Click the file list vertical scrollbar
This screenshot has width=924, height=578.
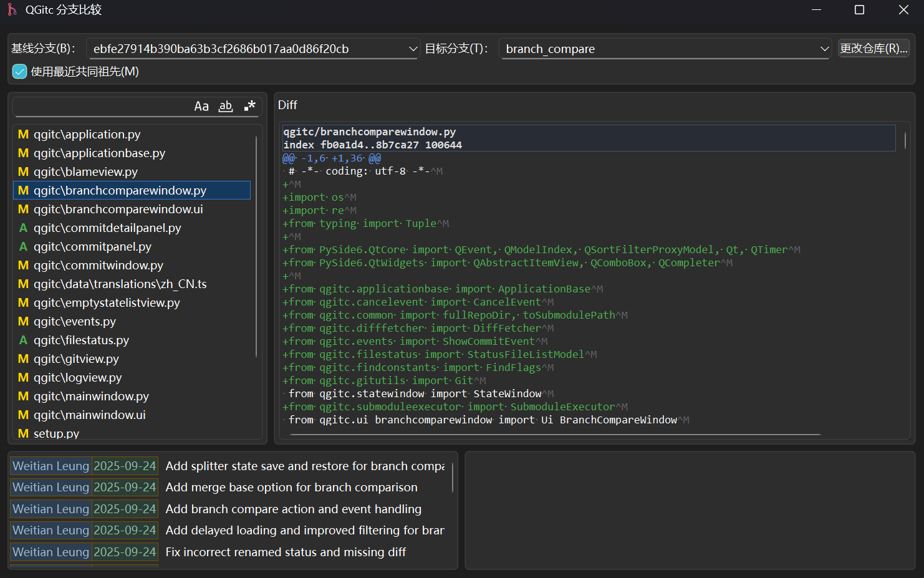tap(256, 246)
